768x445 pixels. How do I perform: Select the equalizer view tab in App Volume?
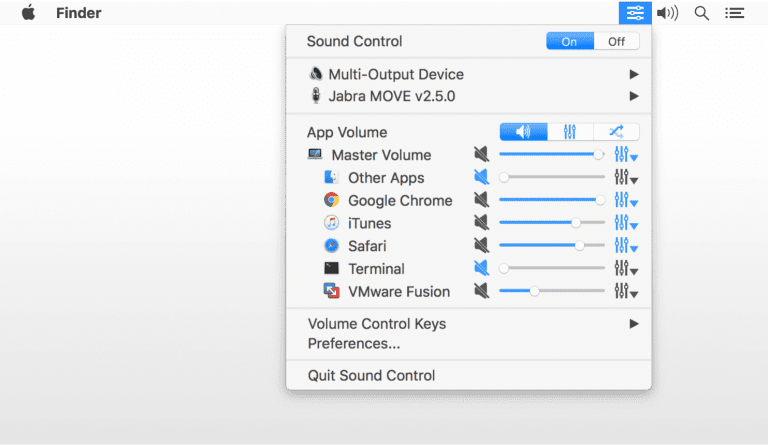point(570,132)
